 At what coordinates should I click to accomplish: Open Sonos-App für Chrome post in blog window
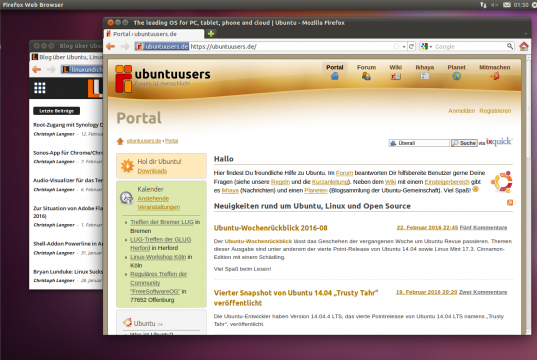pyautogui.click(x=68, y=153)
